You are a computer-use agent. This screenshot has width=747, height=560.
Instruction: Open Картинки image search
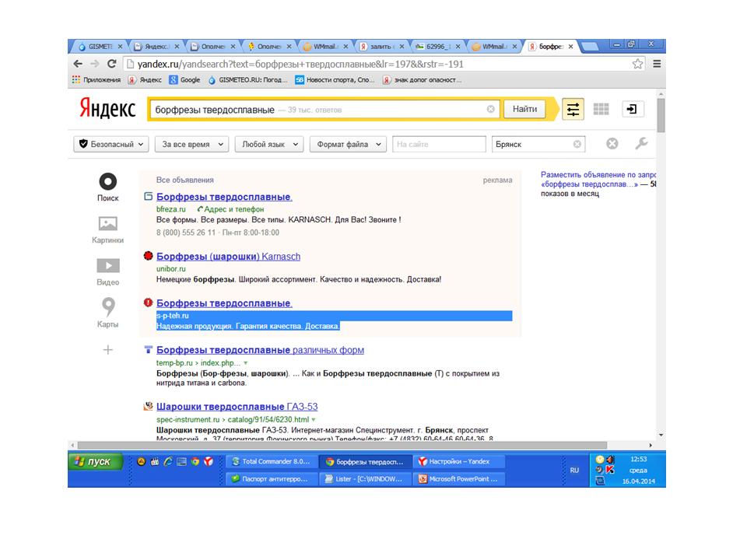(107, 229)
